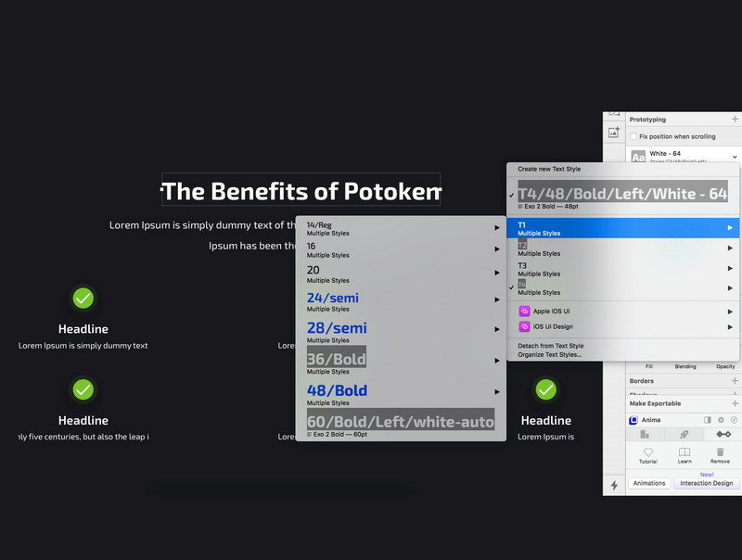
Task: Click the Blending label in the inspector
Action: [685, 366]
